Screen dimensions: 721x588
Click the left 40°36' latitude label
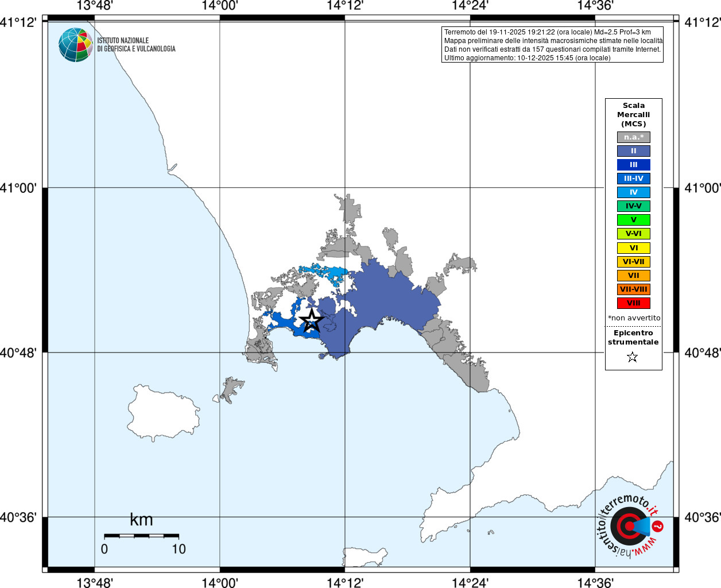(18, 517)
